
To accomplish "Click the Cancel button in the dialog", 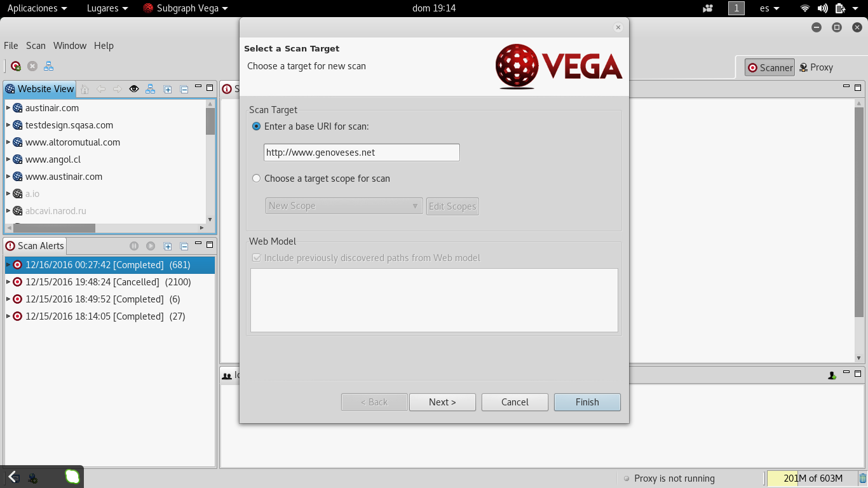I will tap(515, 402).
